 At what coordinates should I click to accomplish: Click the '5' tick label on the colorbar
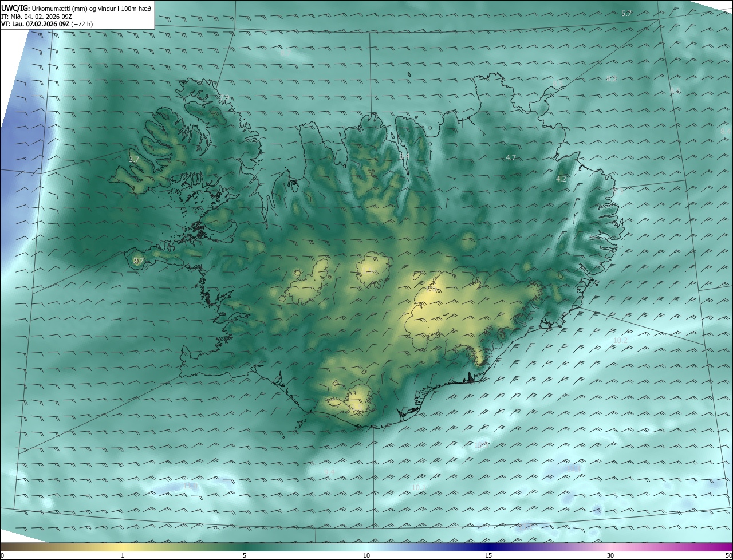point(245,555)
